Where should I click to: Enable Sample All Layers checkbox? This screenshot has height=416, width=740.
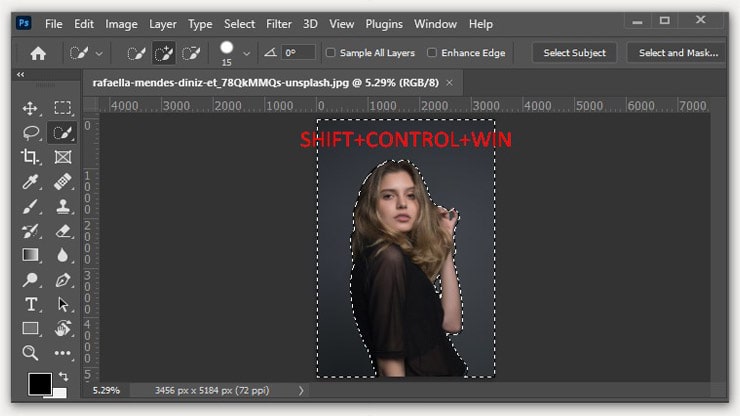[x=332, y=53]
